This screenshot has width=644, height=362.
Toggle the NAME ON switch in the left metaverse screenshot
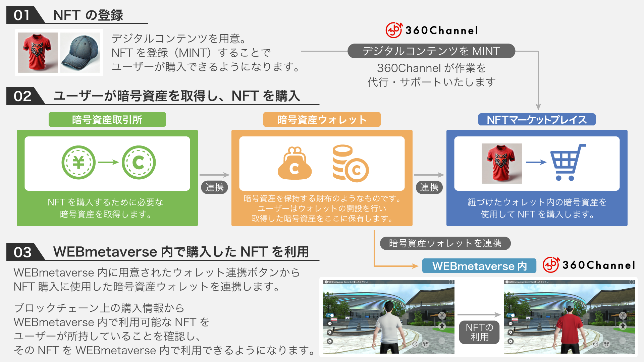click(330, 315)
